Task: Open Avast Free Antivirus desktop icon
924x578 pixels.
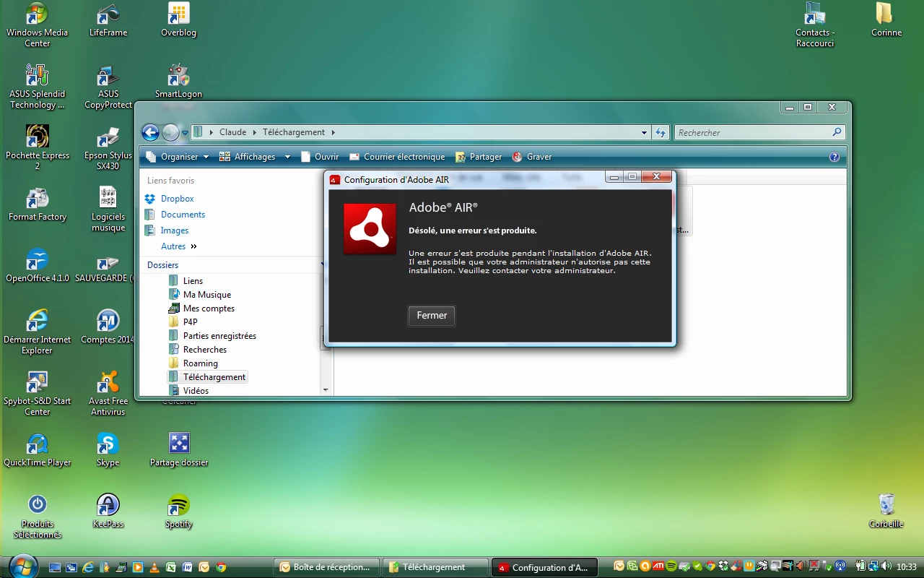Action: coord(108,394)
